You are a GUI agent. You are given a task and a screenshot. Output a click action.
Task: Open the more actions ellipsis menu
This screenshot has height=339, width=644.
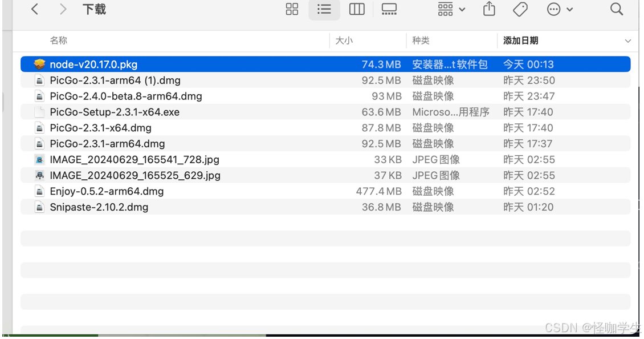coord(560,9)
